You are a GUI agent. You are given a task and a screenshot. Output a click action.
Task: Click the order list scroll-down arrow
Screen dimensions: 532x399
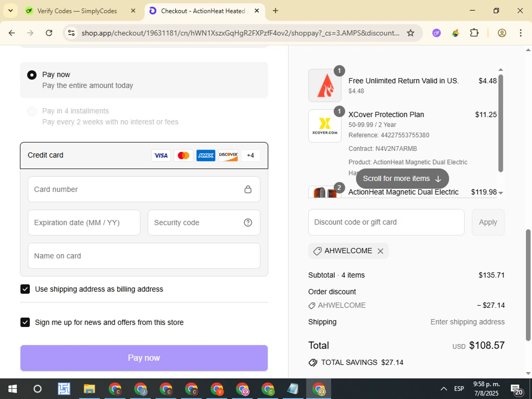point(501,193)
